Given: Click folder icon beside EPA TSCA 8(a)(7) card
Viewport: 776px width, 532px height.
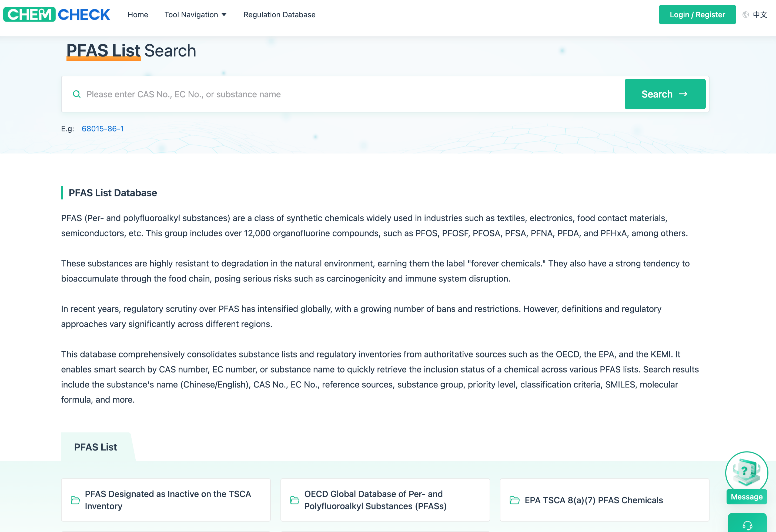Looking at the screenshot, I should (x=514, y=500).
